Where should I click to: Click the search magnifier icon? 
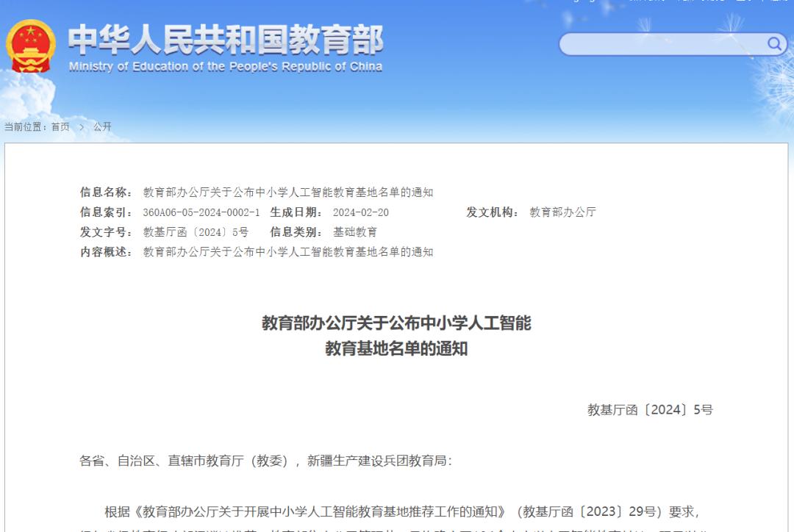click(773, 43)
